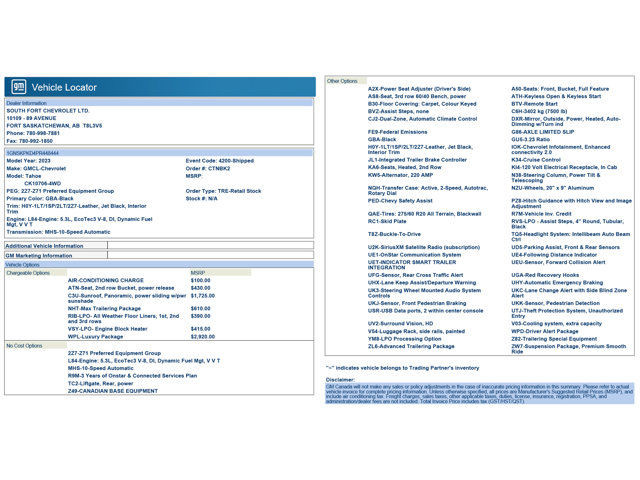Click GM Marketing Information label
Viewport: 640px width, 480px height.
click(39, 256)
